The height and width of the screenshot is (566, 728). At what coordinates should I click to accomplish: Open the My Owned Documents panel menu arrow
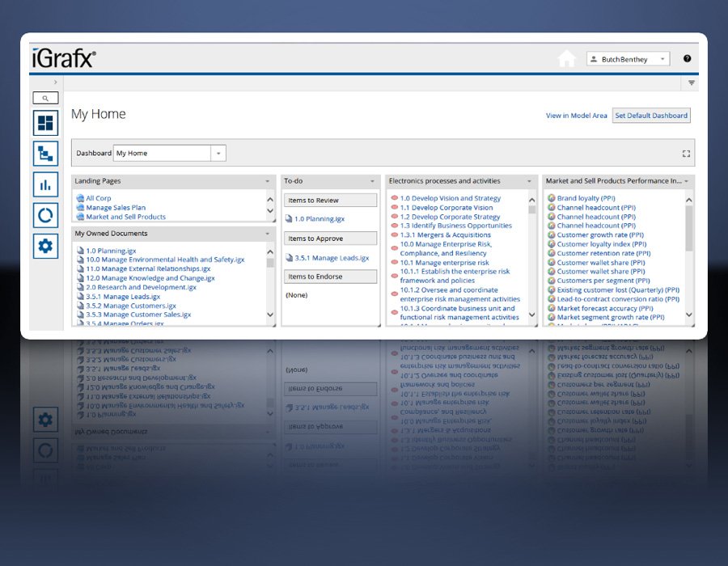click(x=268, y=234)
